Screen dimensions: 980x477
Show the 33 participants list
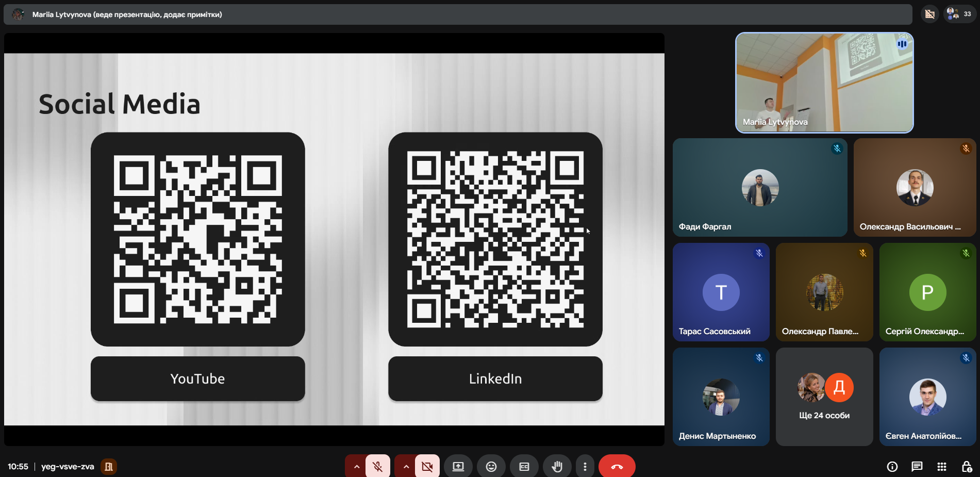tap(960, 14)
